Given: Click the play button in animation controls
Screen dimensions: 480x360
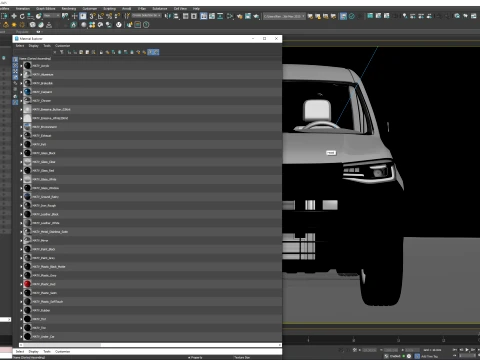Looking at the screenshot, I should [467, 350].
